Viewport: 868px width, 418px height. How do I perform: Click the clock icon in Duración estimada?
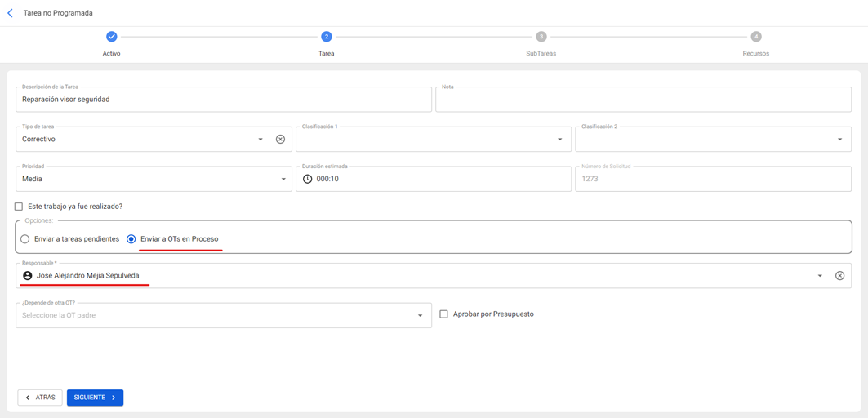click(308, 179)
